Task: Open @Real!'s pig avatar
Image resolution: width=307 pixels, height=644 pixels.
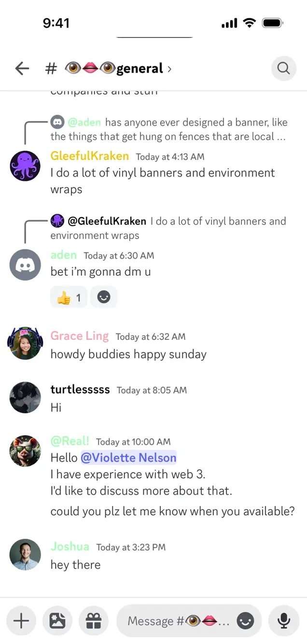Action: coord(25,450)
